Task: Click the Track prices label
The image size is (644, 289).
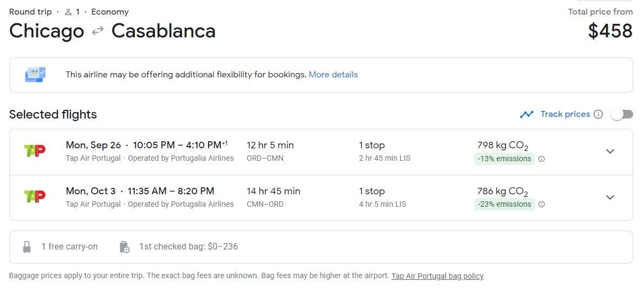Action: [x=565, y=114]
